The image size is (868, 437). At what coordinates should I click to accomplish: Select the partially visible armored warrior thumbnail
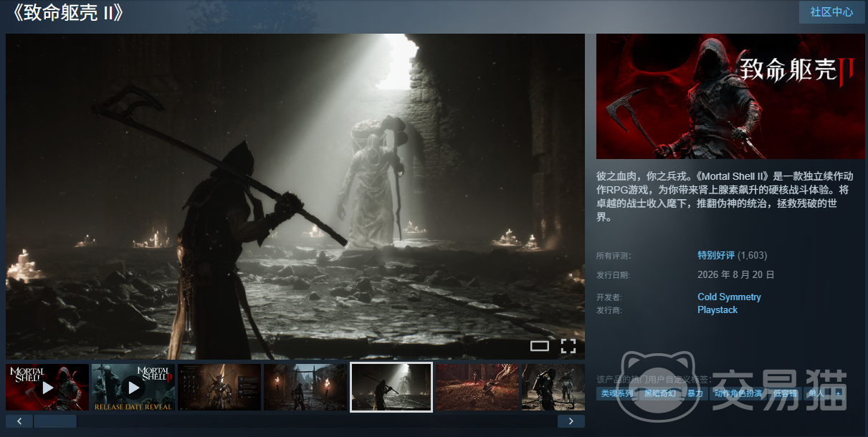(x=553, y=388)
